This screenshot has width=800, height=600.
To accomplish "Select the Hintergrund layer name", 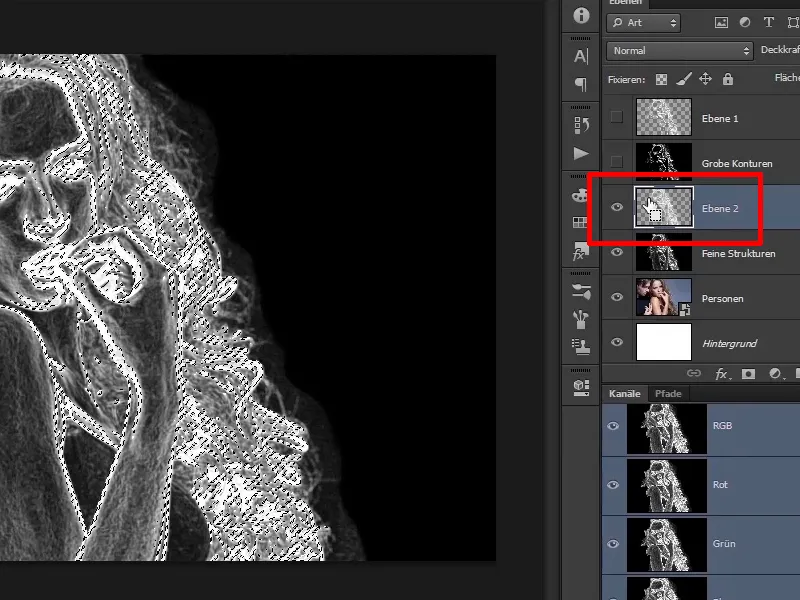I will click(729, 343).
